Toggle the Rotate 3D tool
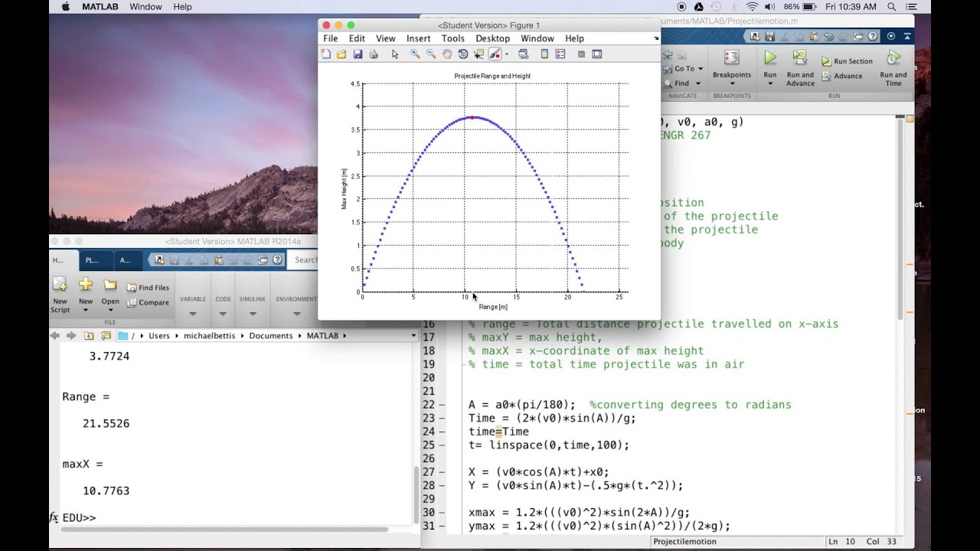The height and width of the screenshot is (551, 980). pyautogui.click(x=463, y=54)
